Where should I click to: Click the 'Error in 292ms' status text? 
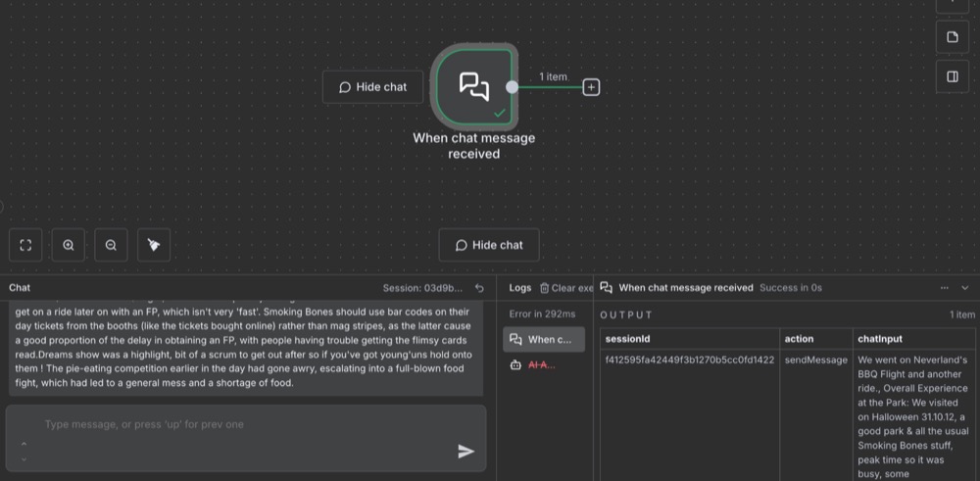[543, 313]
